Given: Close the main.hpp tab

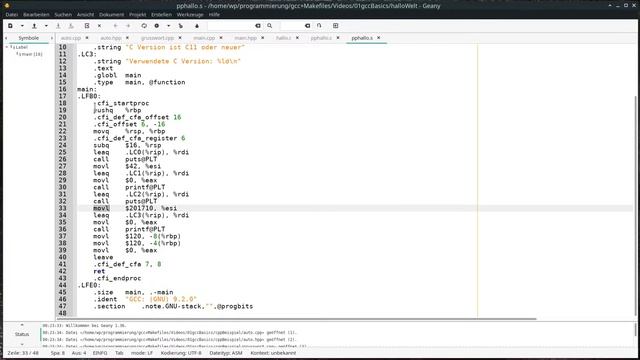Looking at the screenshot, I should click(x=262, y=38).
